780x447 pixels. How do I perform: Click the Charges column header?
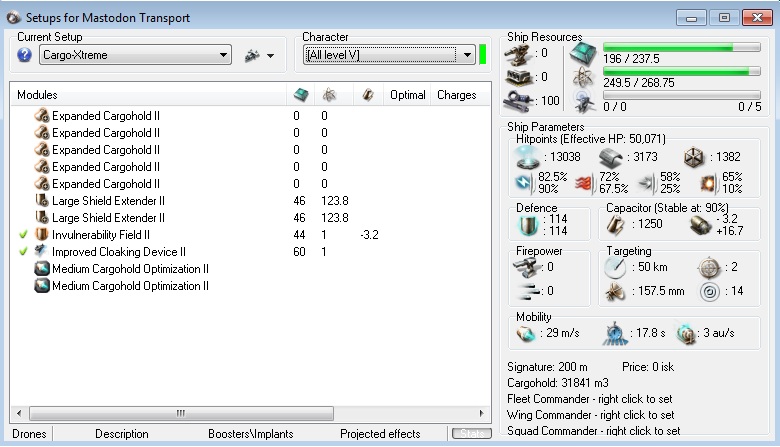point(456,94)
